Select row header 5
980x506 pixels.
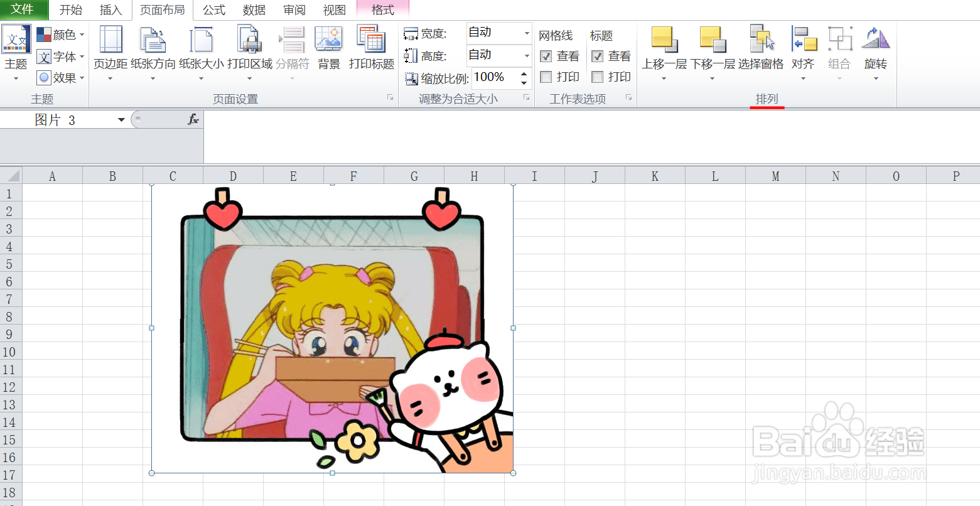click(x=9, y=264)
